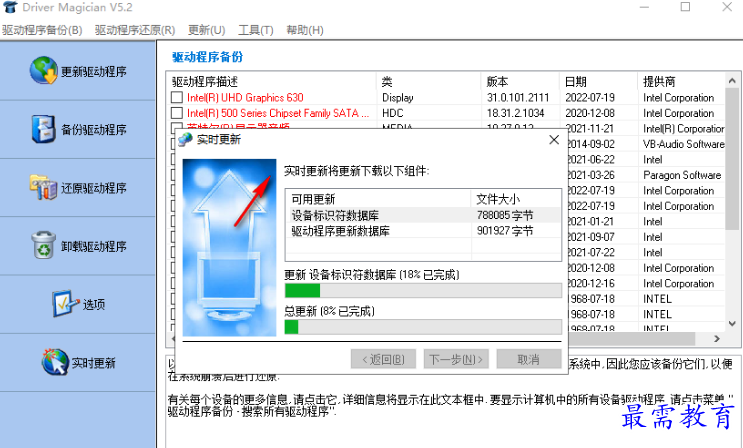The height and width of the screenshot is (448, 743).
Task: Click the 文件大小 column header in dialog
Action: 516,199
